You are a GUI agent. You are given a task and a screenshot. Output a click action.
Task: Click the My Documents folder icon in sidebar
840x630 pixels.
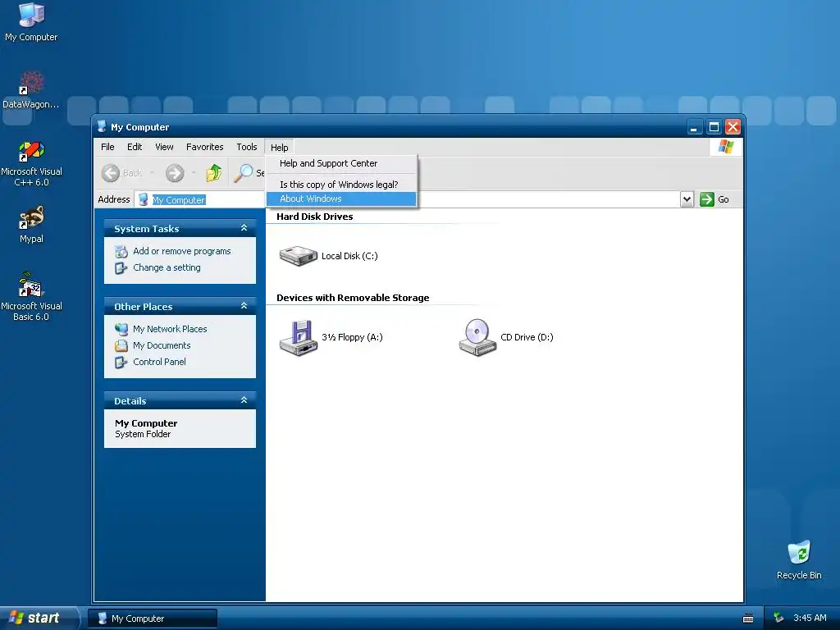121,345
